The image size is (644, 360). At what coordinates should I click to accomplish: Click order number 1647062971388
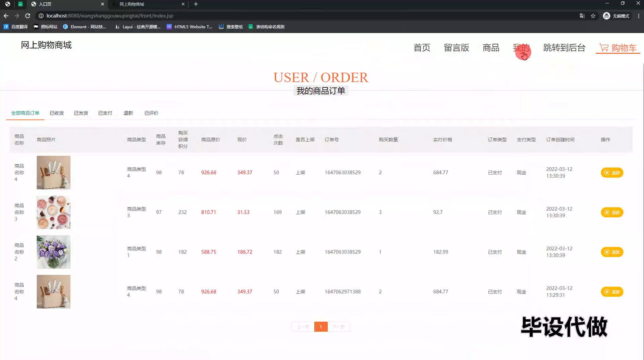pos(342,291)
